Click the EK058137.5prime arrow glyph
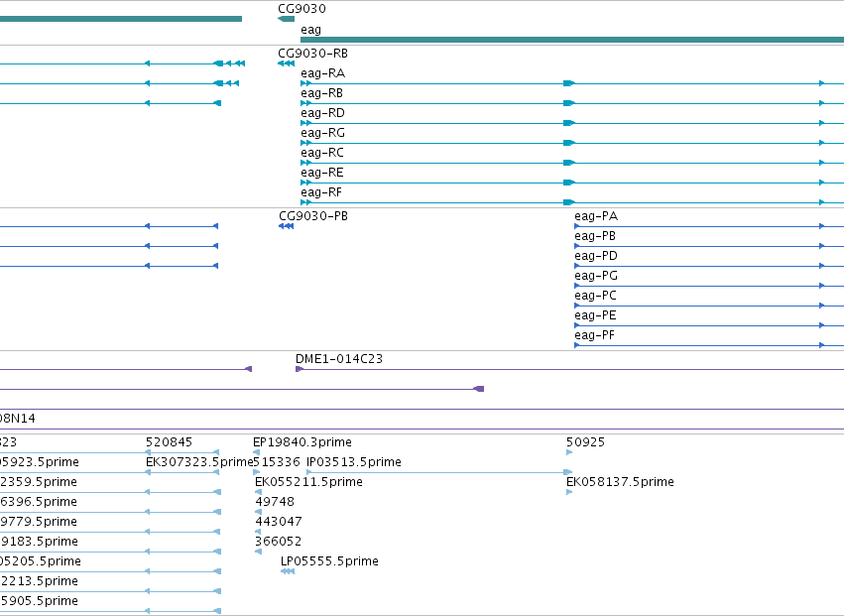 click(x=569, y=492)
